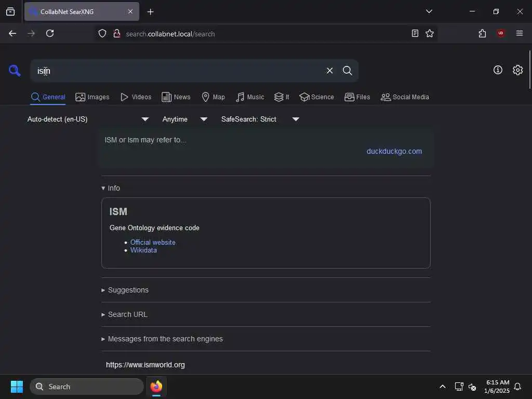This screenshot has height=399, width=532.
Task: Open https://www.ismworld.org result
Action: [x=145, y=365]
